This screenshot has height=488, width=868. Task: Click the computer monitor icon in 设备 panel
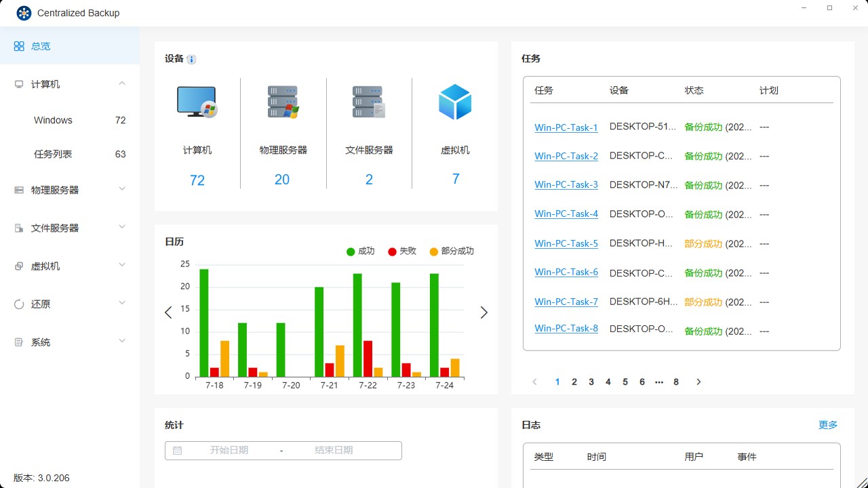pyautogui.click(x=197, y=102)
